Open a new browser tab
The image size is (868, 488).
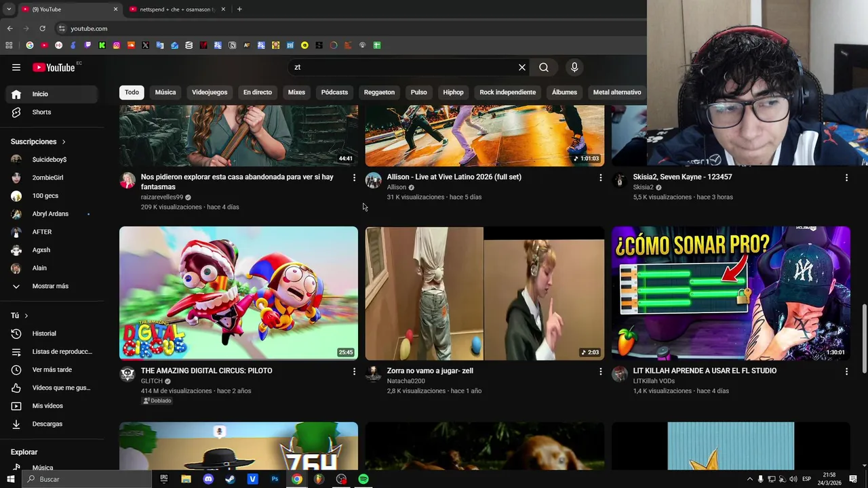(x=239, y=9)
